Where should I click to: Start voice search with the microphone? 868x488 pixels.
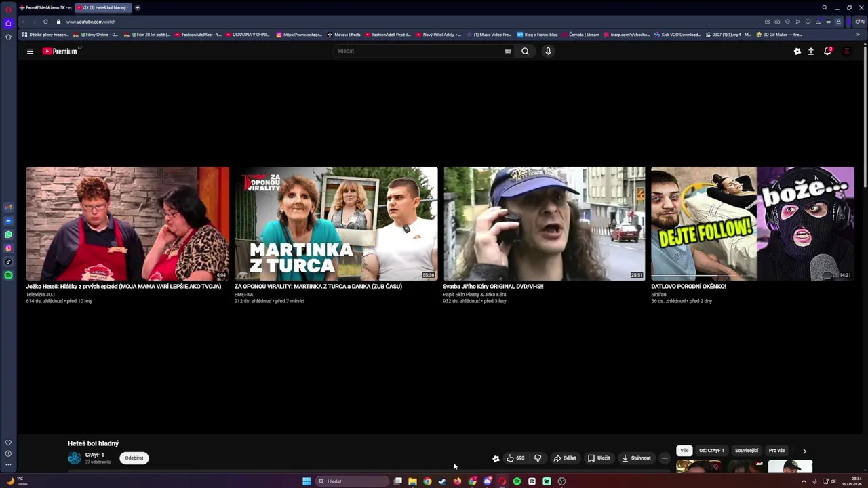point(548,51)
